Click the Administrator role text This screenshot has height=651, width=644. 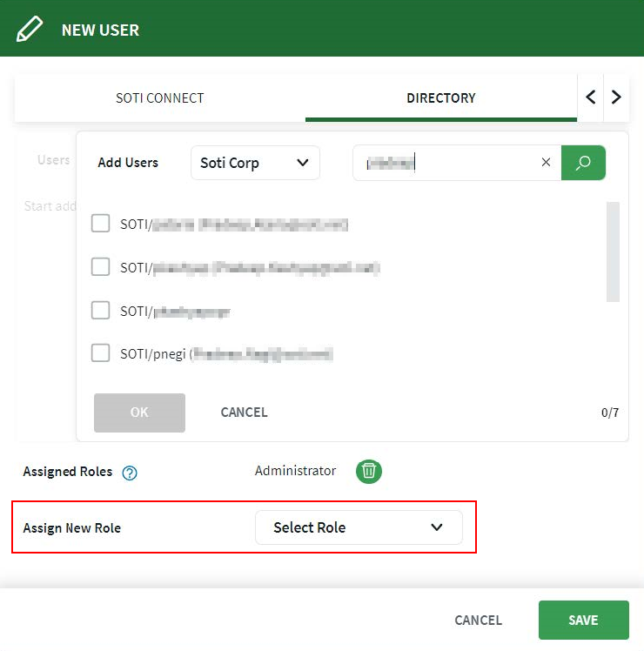tap(295, 471)
